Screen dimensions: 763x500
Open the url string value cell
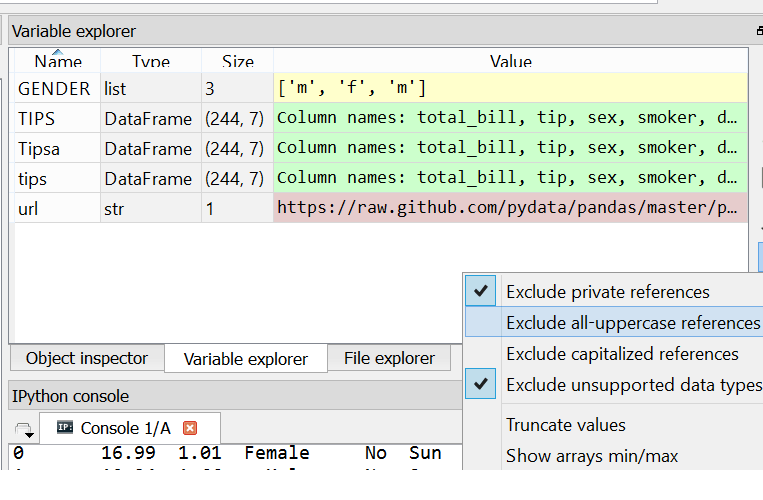point(510,208)
